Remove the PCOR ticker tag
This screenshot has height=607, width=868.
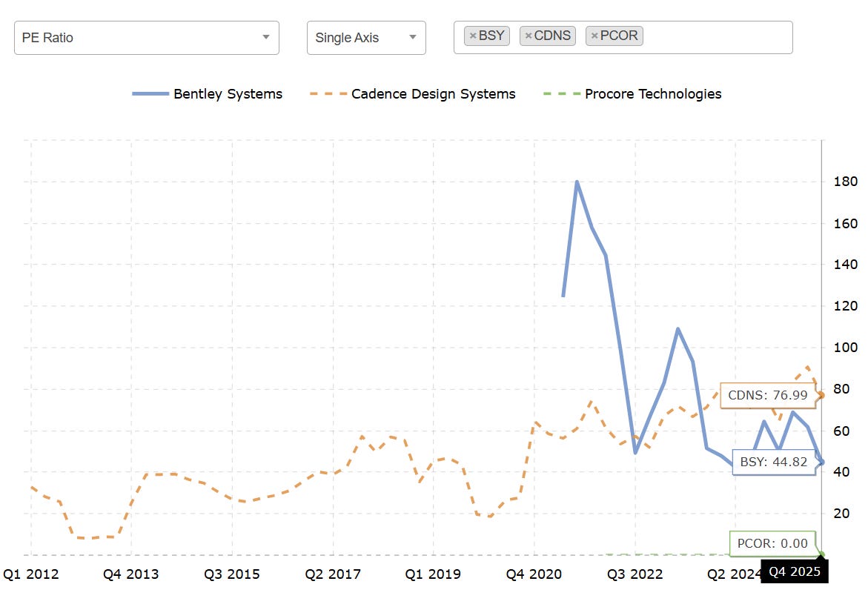pos(594,36)
